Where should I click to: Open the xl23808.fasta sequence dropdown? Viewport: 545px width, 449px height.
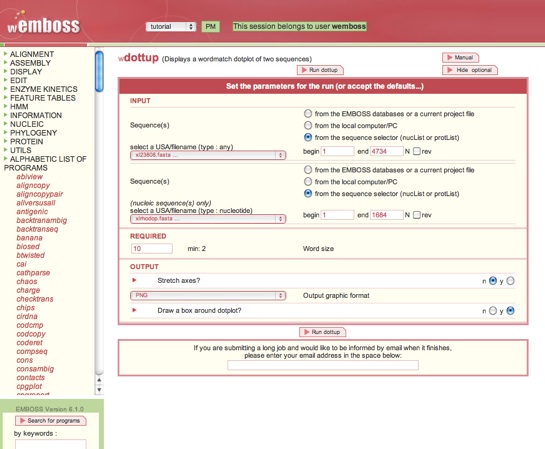coord(208,155)
